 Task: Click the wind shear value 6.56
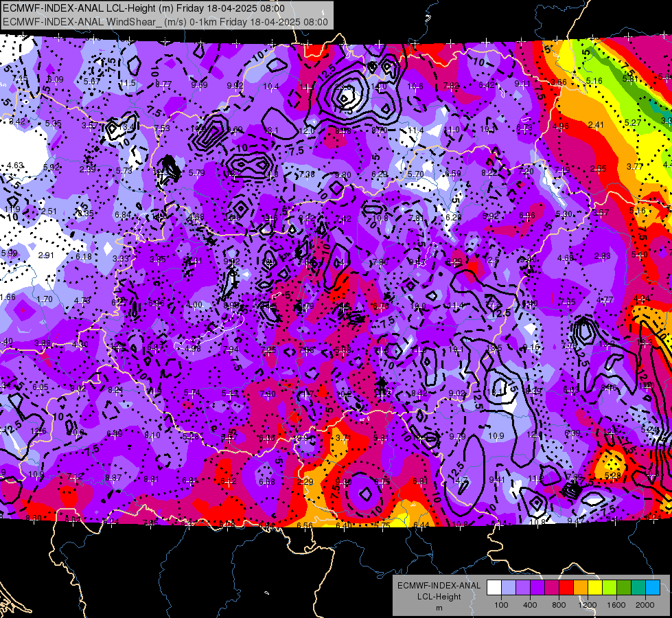tap(305, 525)
